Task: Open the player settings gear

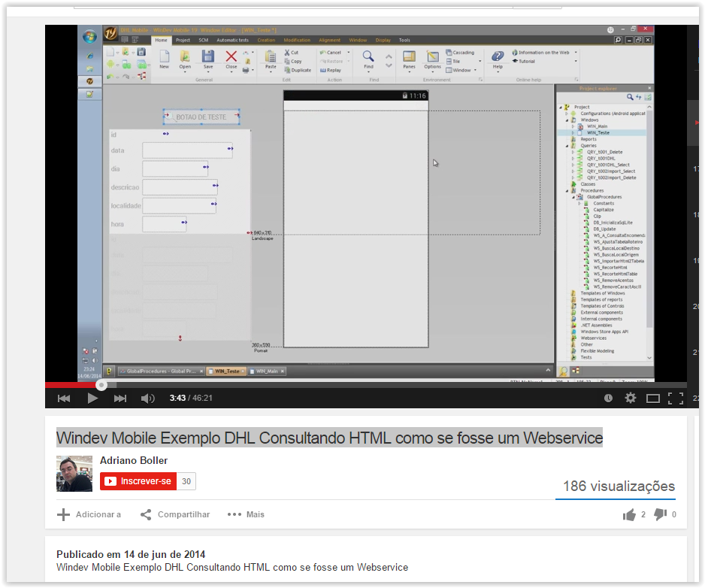Action: coord(631,399)
